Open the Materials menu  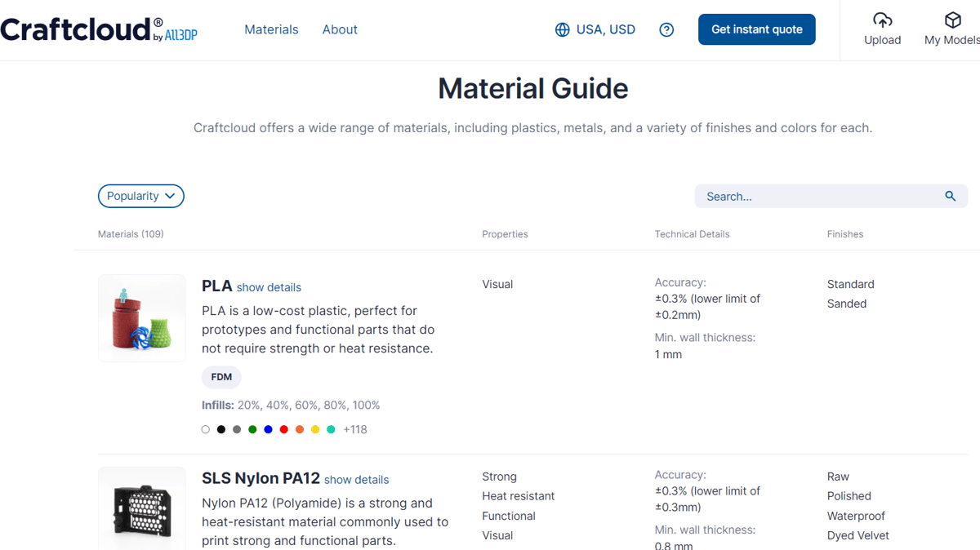tap(271, 29)
